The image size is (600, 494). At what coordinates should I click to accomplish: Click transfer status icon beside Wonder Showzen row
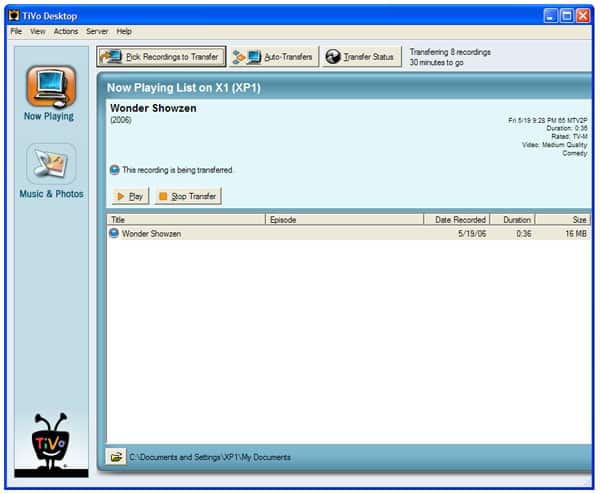tap(114, 233)
